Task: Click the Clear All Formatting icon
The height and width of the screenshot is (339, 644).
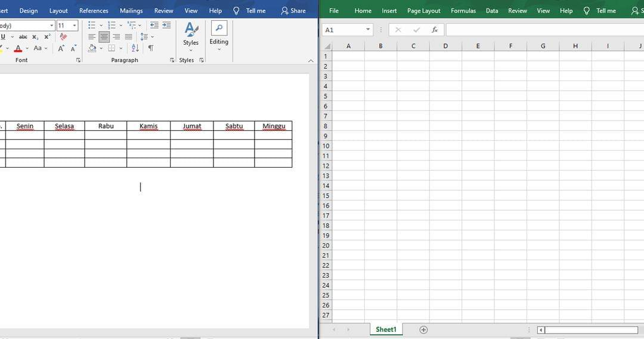Action: pyautogui.click(x=64, y=36)
